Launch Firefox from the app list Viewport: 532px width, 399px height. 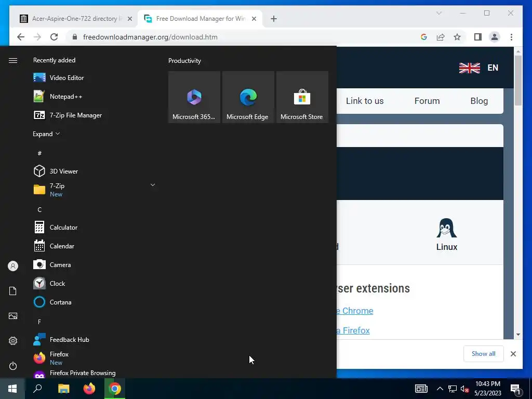tap(94, 358)
